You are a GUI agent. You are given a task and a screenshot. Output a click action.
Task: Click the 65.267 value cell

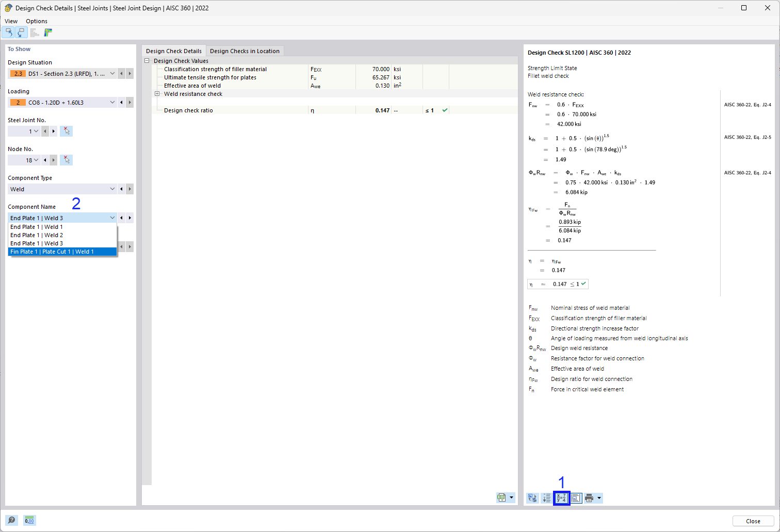coord(373,77)
